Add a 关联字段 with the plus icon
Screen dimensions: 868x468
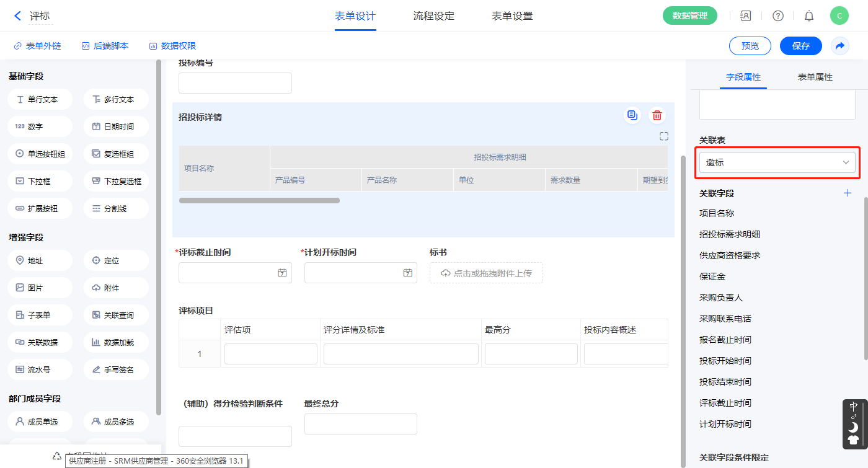[848, 193]
